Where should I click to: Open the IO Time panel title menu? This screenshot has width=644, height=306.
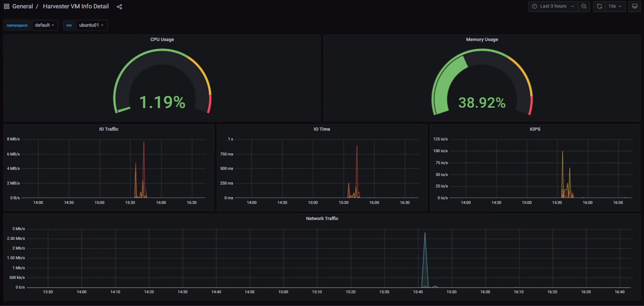pyautogui.click(x=322, y=129)
